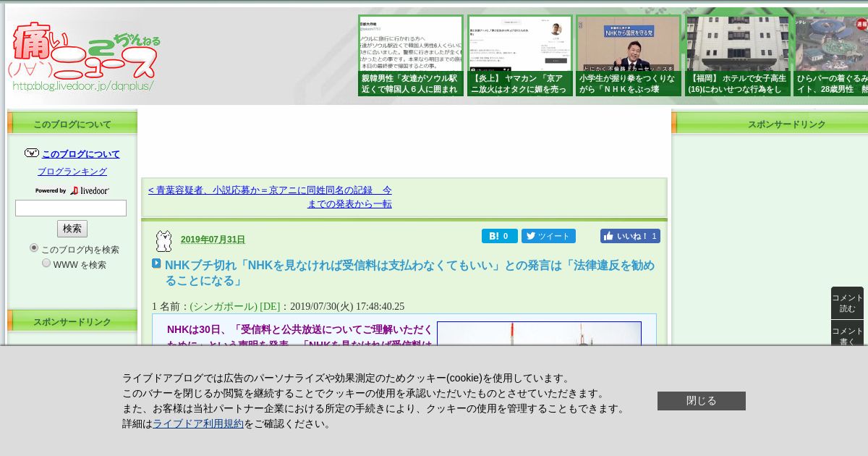Open the article image of the NHK towers
Screen dimensions: 868x456
539,334
